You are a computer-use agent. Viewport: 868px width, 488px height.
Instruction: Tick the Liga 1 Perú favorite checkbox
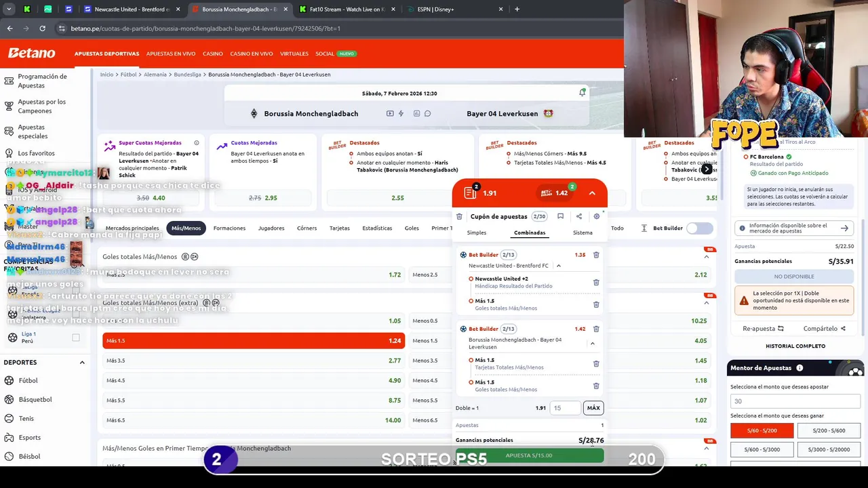pyautogui.click(x=76, y=338)
